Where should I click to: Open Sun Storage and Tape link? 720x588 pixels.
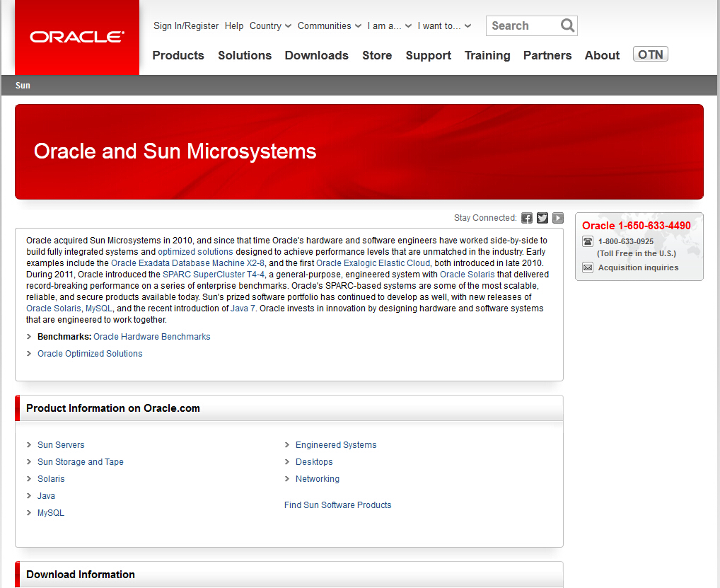(81, 461)
